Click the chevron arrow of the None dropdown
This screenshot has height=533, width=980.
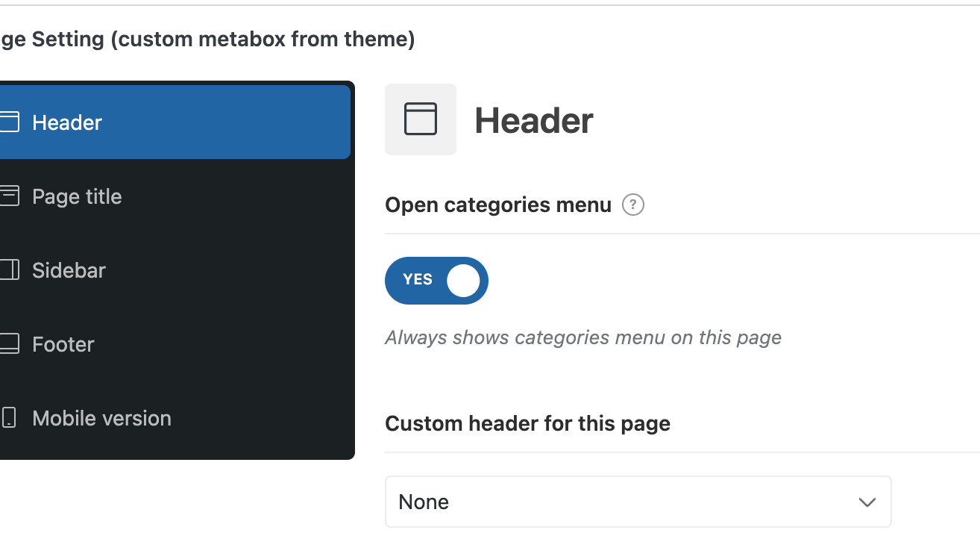[867, 502]
